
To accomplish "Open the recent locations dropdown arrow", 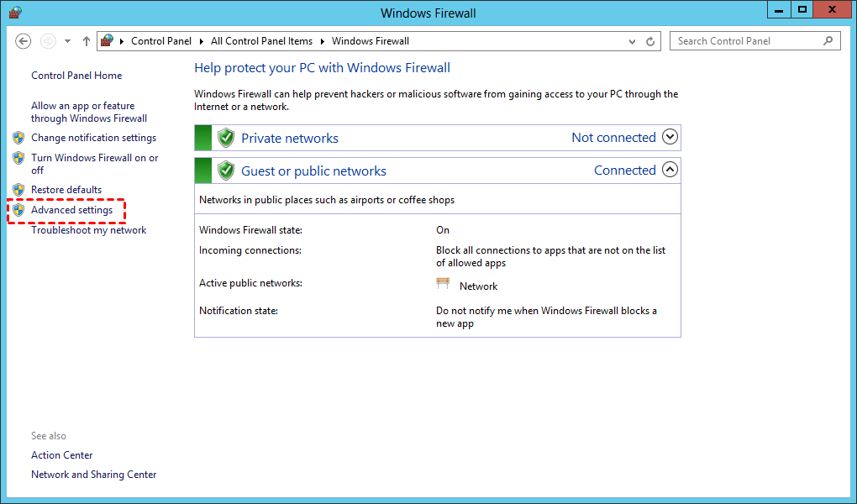I will pos(68,41).
